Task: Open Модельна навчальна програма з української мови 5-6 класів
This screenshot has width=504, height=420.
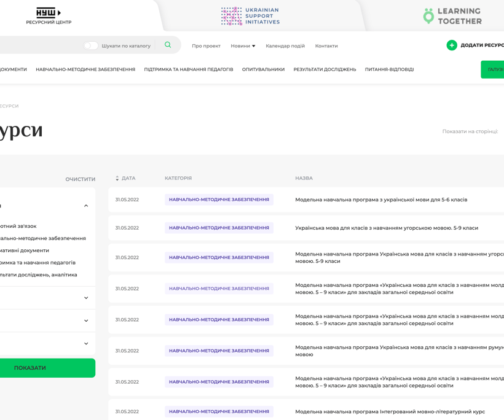Action: coord(381,200)
